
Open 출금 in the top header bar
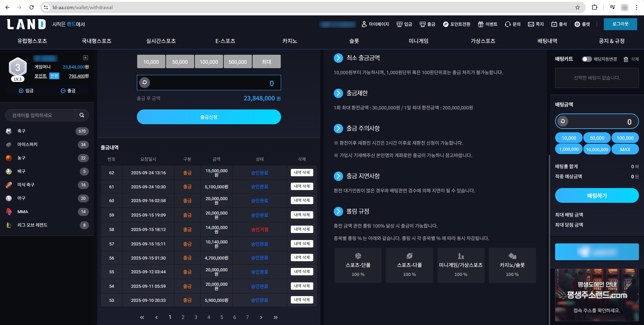click(427, 24)
